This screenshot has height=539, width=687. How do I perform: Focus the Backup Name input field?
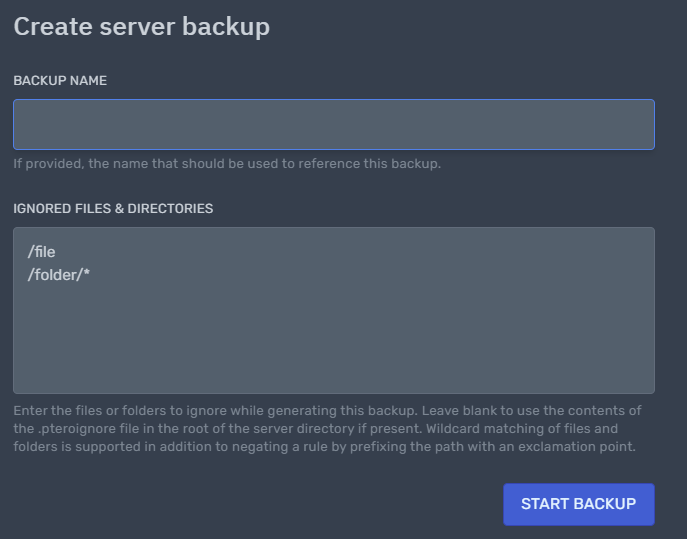[334, 124]
